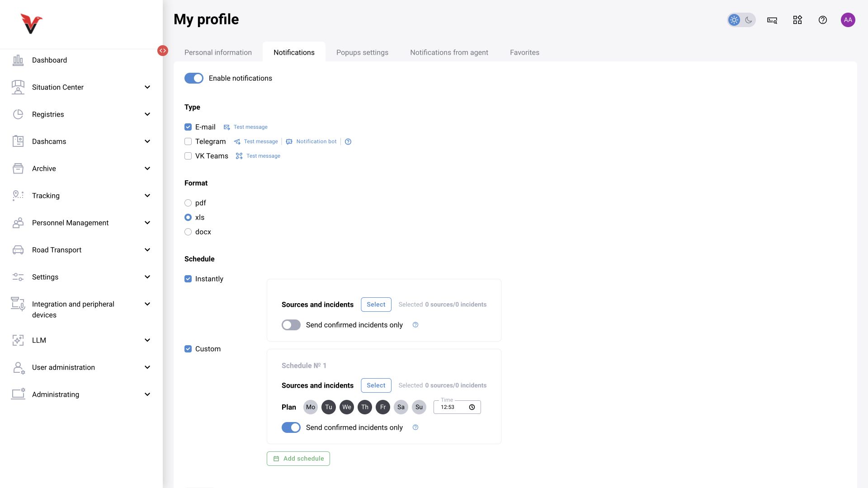Expand the Dashcams chevron
868x488 pixels.
[147, 141]
